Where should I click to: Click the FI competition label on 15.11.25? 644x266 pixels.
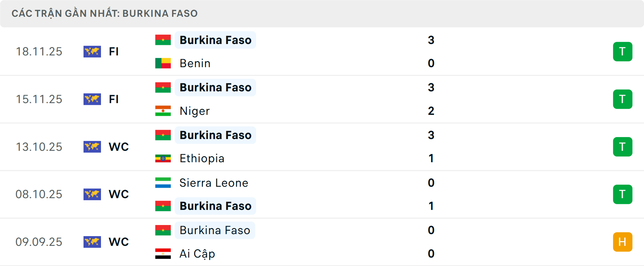click(114, 99)
